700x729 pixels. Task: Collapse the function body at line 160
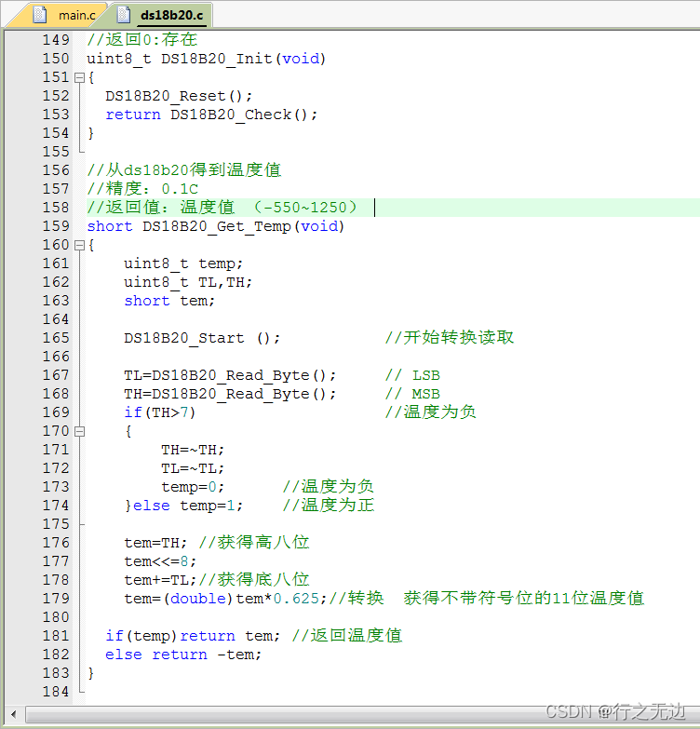(x=80, y=245)
